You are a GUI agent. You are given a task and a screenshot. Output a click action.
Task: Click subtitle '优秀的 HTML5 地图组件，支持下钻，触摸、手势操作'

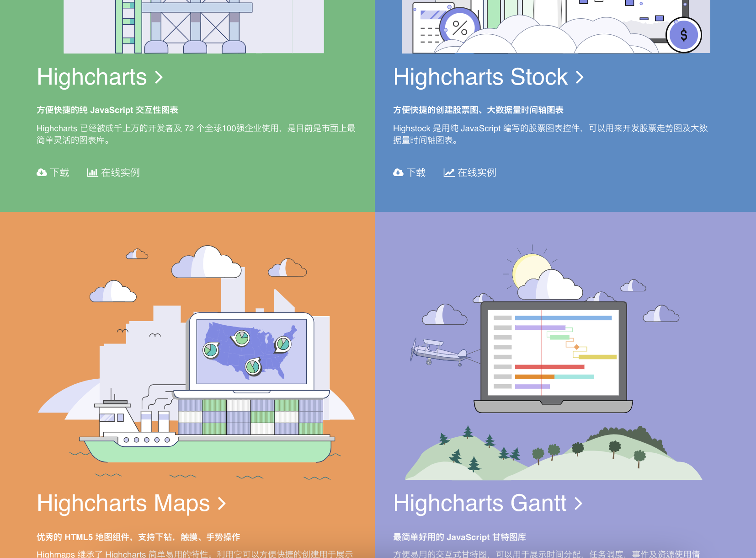pyautogui.click(x=138, y=537)
